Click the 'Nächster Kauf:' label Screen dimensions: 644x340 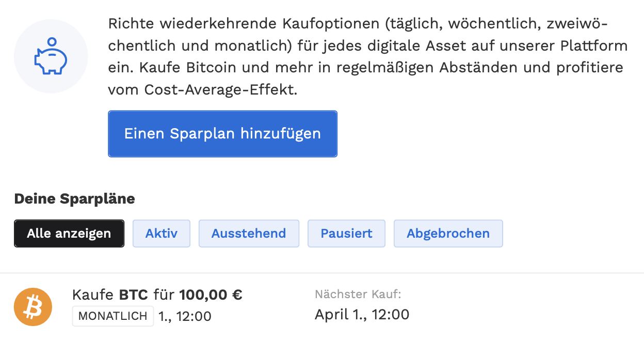point(358,295)
